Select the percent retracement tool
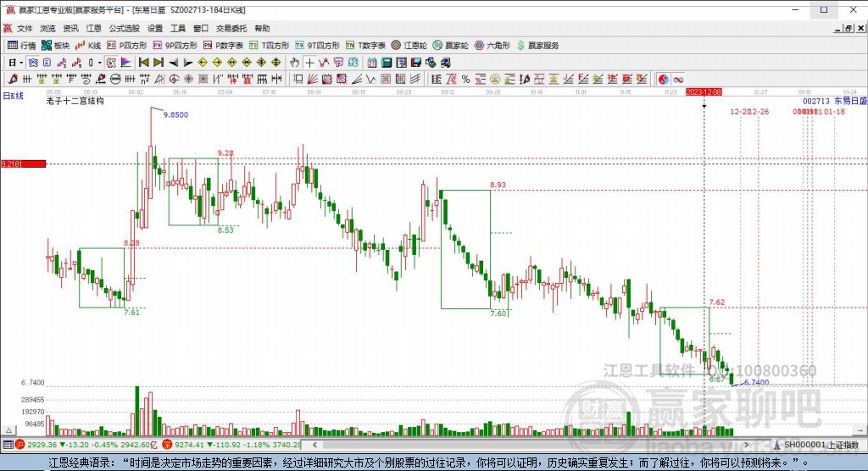 point(465,79)
